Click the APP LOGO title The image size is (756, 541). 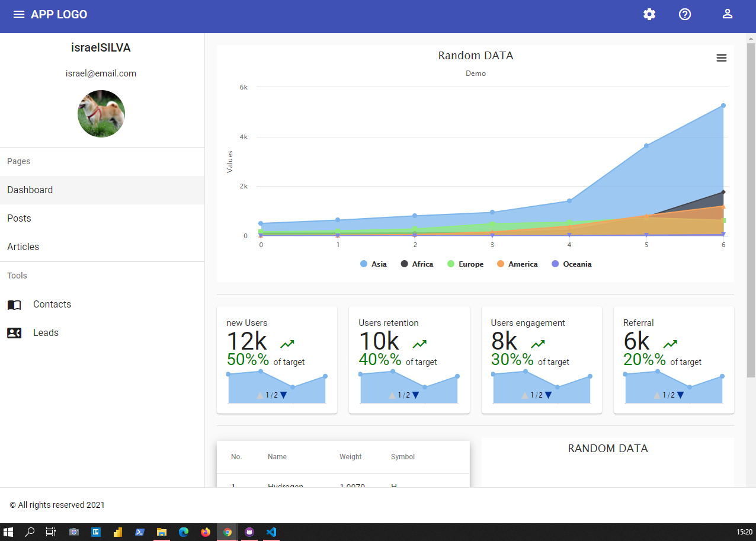point(59,14)
